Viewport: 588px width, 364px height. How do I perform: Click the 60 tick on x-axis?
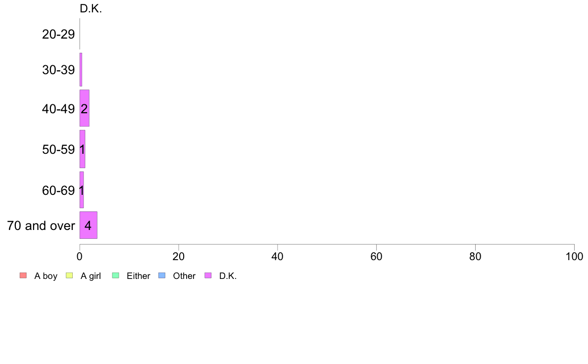coord(377,256)
